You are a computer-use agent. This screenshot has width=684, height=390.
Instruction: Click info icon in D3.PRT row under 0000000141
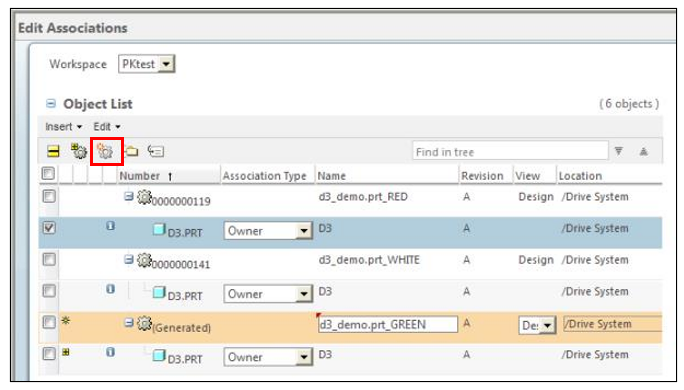[110, 289]
